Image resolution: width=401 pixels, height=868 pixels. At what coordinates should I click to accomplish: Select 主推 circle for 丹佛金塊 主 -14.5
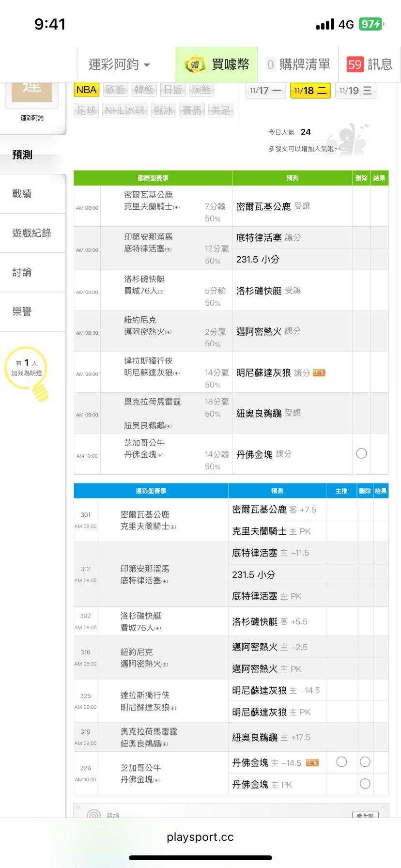341,762
